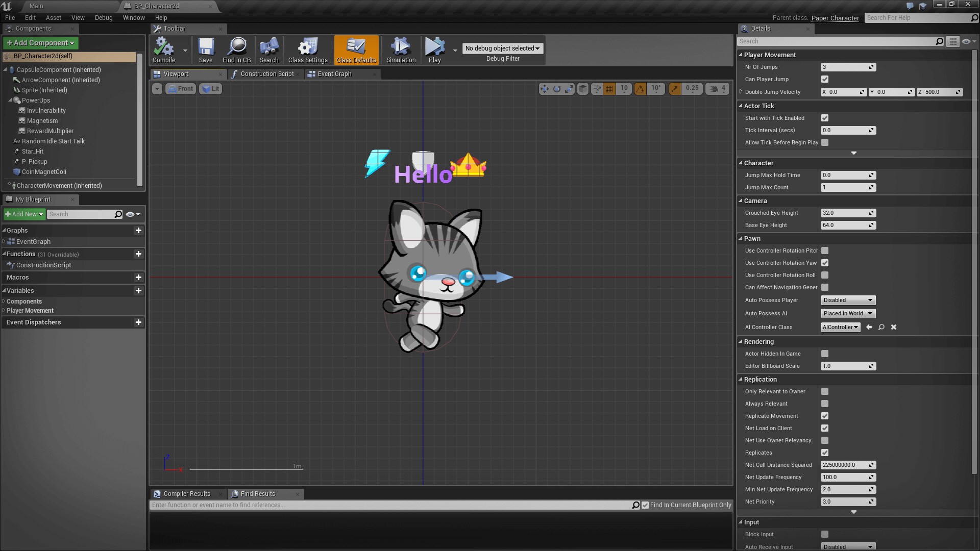Type in the Details panel search field

pos(837,41)
